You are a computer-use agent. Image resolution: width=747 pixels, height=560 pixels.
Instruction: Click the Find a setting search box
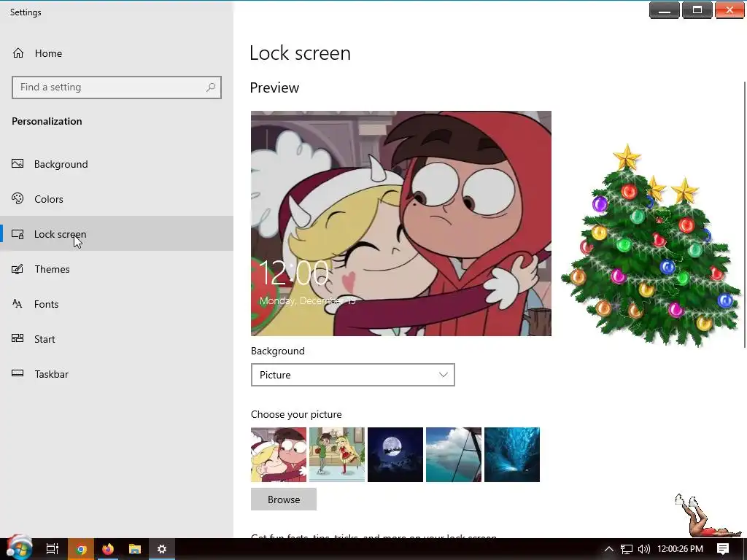117,87
